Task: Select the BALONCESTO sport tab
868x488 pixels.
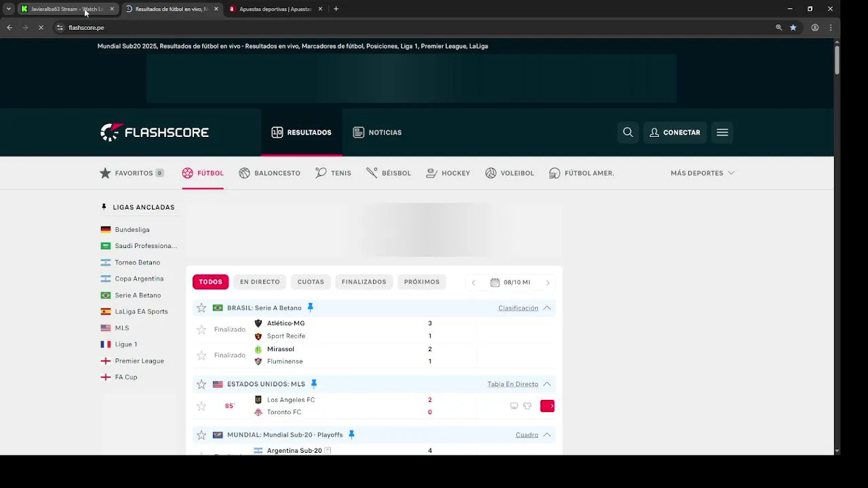Action: [269, 173]
